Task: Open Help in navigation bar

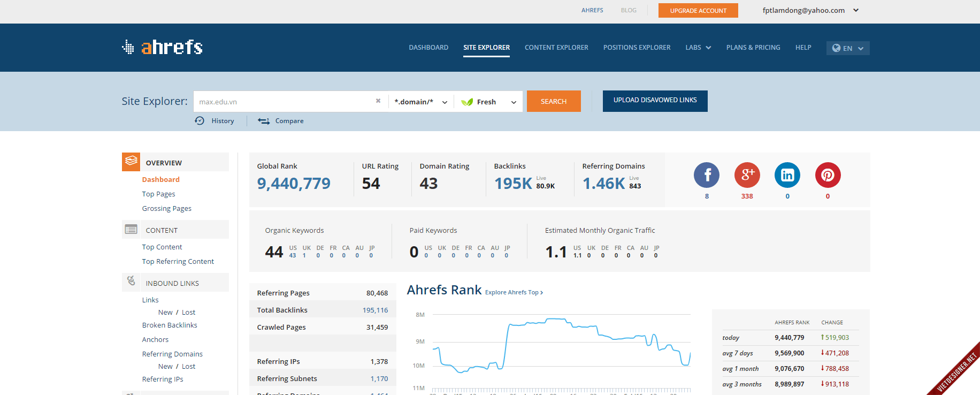Action: click(x=803, y=48)
